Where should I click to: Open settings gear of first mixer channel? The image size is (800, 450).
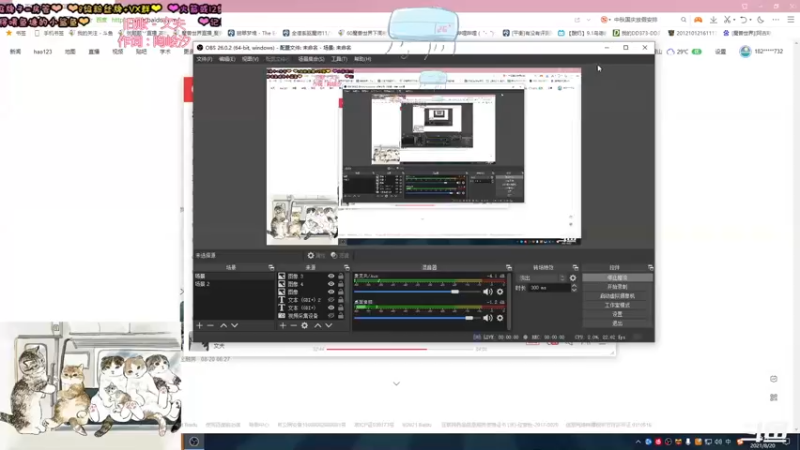(500, 292)
